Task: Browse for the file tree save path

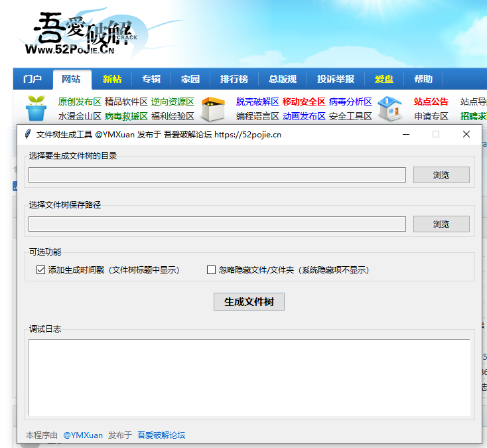Action: (x=441, y=224)
